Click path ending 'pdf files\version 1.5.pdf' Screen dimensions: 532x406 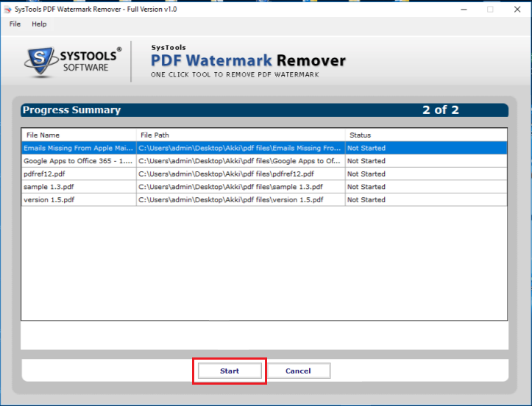point(241,199)
